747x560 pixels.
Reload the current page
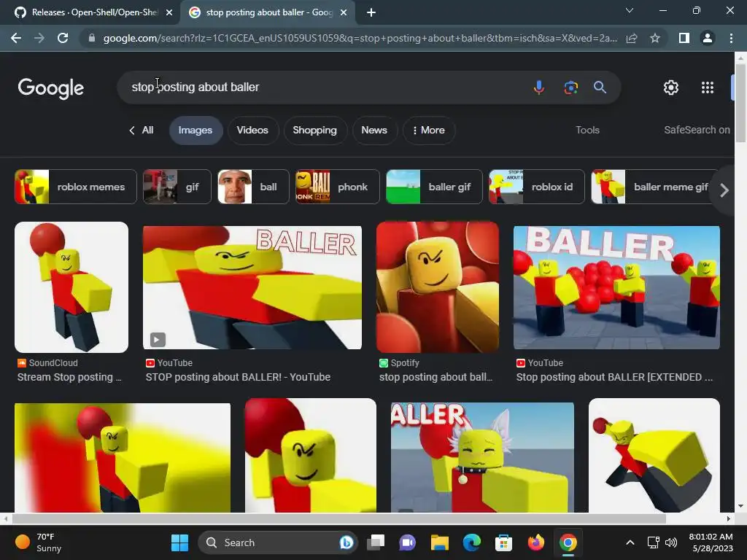pos(63,38)
